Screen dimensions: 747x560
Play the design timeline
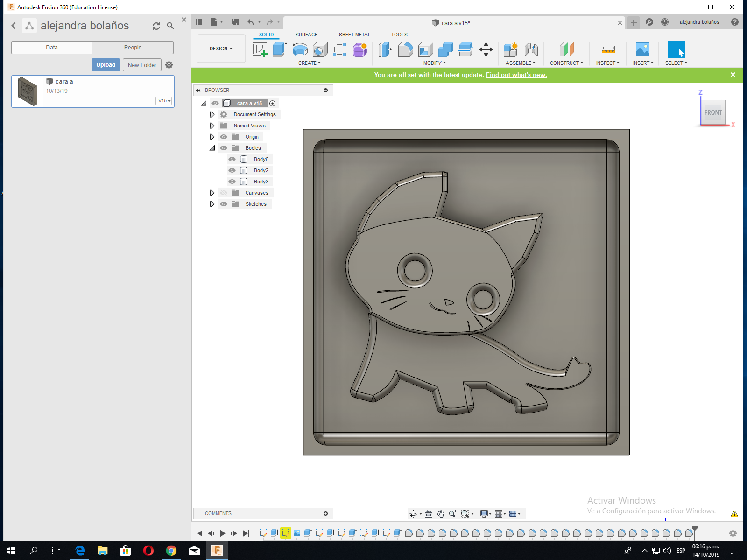[x=222, y=533]
